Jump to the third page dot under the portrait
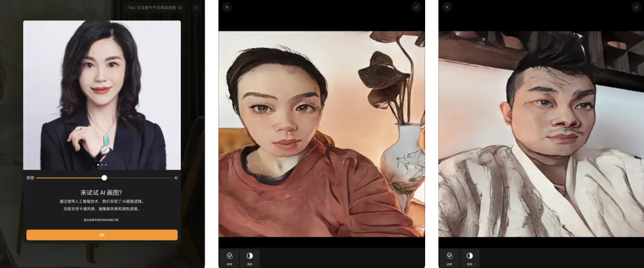The width and height of the screenshot is (644, 268). point(106,165)
